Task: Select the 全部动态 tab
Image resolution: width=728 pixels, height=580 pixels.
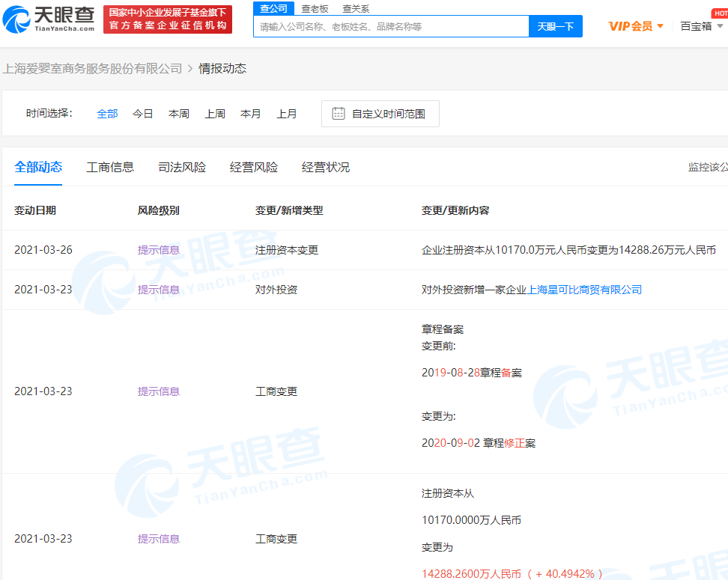Action: (38, 167)
